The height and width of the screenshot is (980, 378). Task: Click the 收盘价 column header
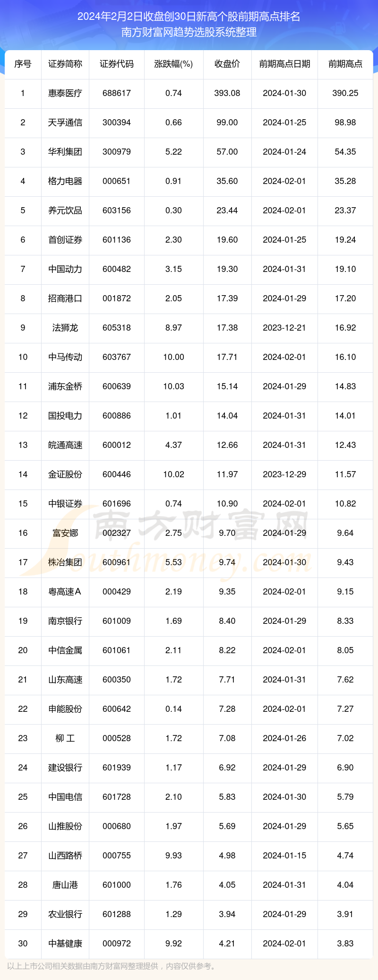coord(227,64)
